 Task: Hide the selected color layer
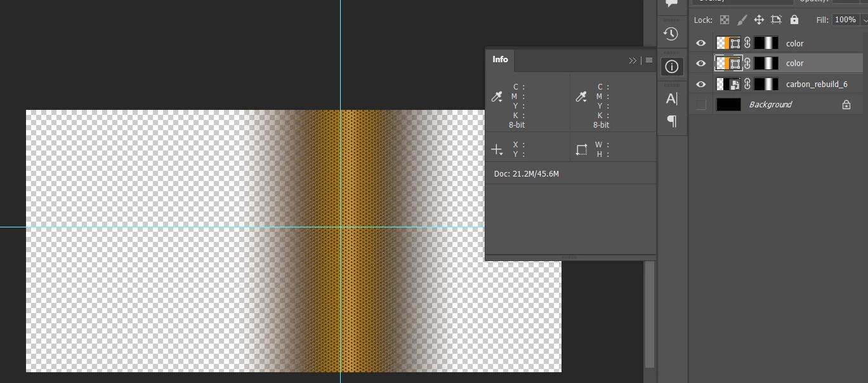(701, 63)
